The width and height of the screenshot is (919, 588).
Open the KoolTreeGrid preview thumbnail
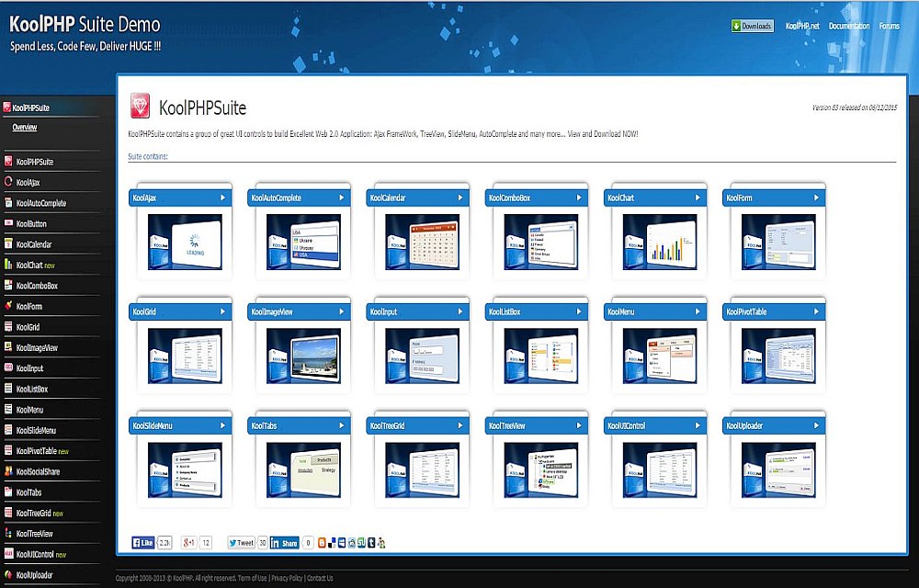click(x=422, y=469)
